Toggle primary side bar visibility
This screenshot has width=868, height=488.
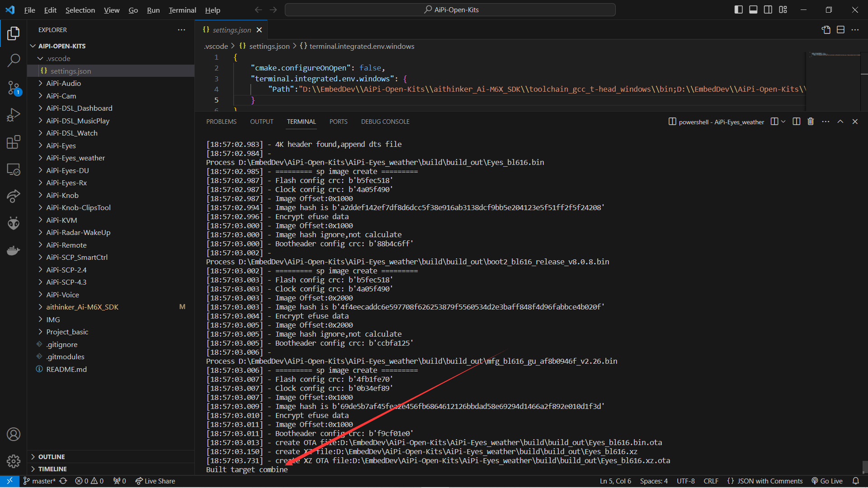tap(739, 9)
